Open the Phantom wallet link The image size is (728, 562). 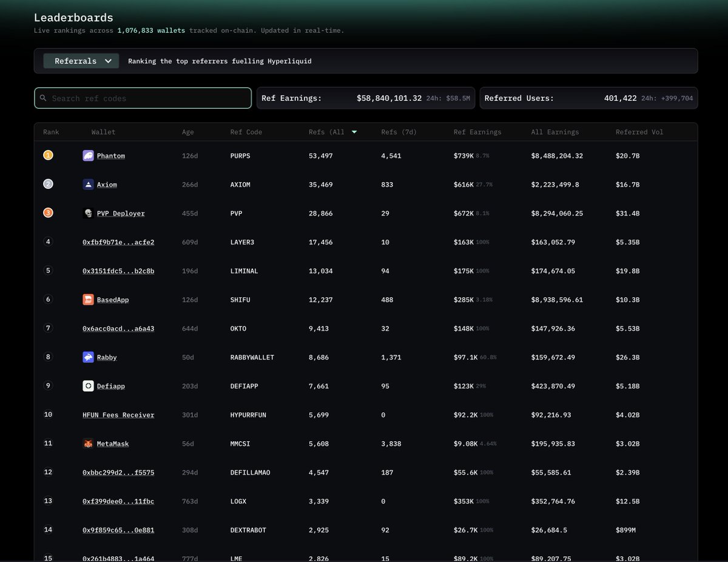coord(111,156)
